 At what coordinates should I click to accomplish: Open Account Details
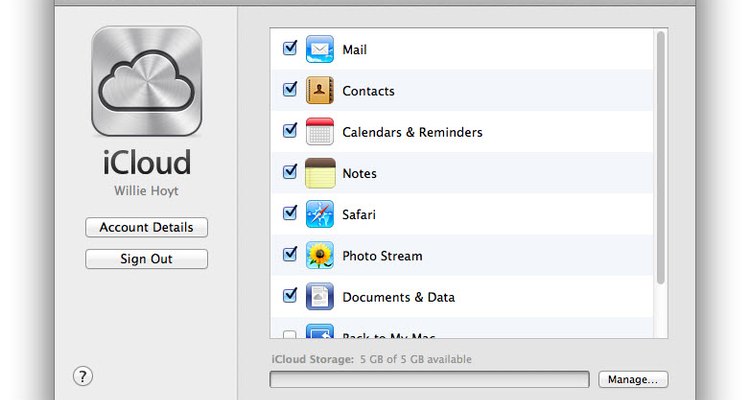click(146, 227)
